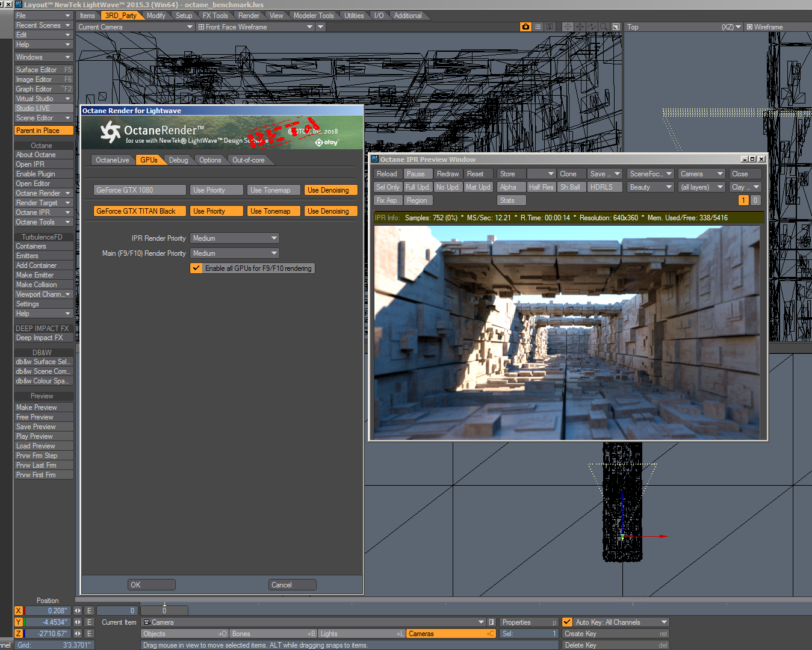The height and width of the screenshot is (650, 812).
Task: Click the E button on the X row
Action: (89, 610)
